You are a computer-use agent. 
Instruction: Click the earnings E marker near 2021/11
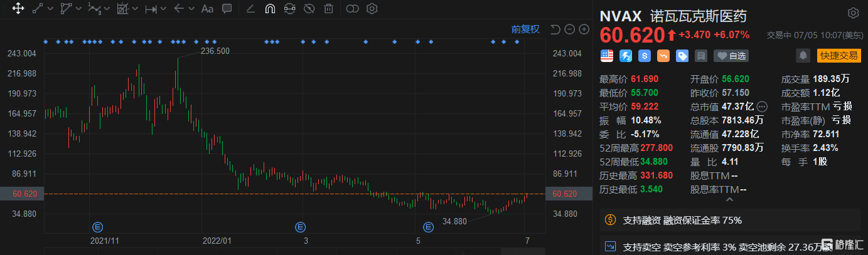click(x=97, y=226)
